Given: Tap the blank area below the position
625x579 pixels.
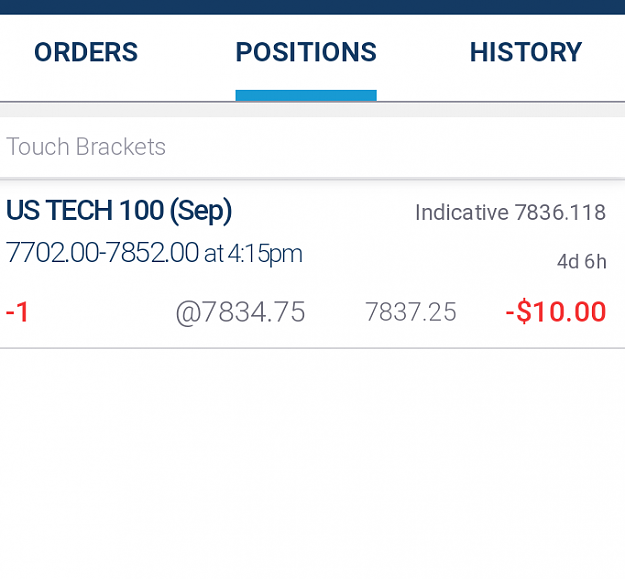Looking at the screenshot, I should (312, 462).
